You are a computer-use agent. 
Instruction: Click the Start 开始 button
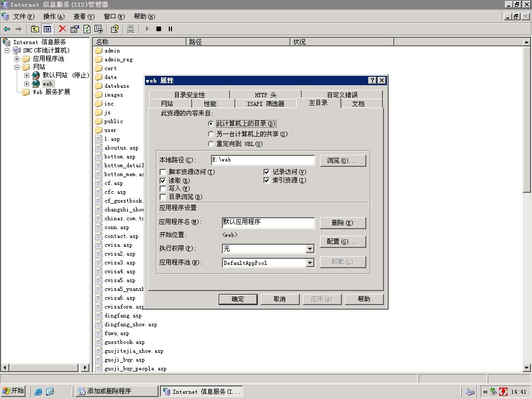(x=13, y=391)
